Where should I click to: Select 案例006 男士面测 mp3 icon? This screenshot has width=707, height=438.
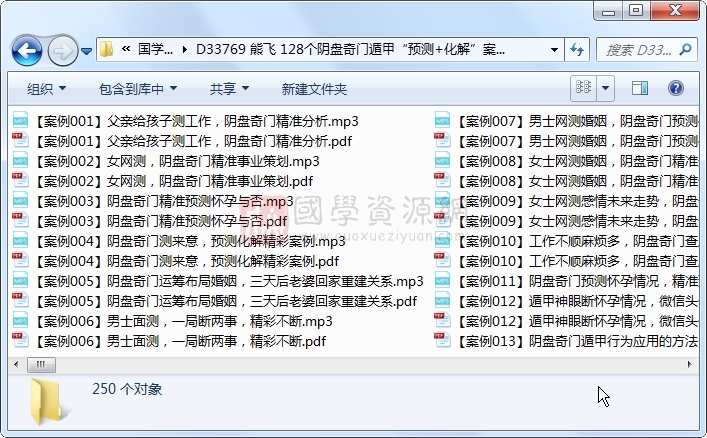point(20,321)
